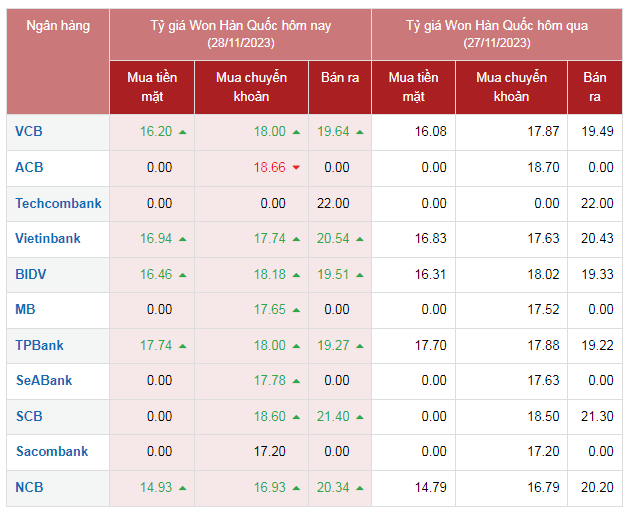Open the BIDV bank link

click(x=31, y=274)
